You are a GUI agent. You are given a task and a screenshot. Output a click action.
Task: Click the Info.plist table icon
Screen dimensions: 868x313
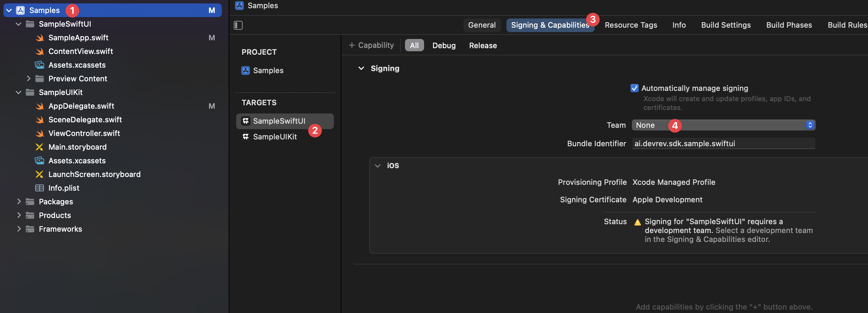[40, 188]
